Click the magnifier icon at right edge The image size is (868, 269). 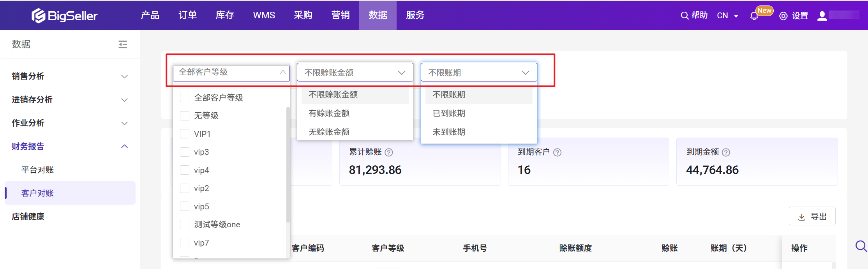pos(861,246)
